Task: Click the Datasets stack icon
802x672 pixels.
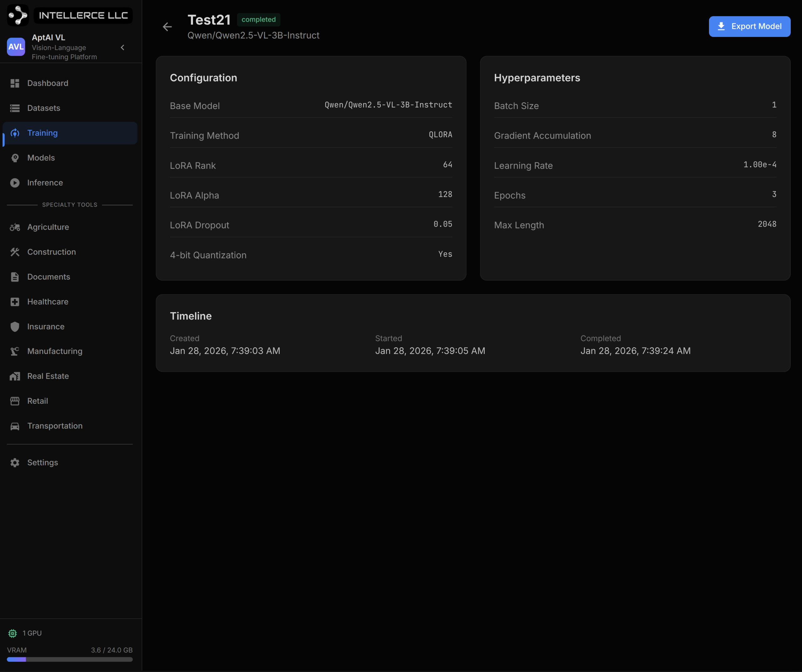Action: [x=15, y=108]
